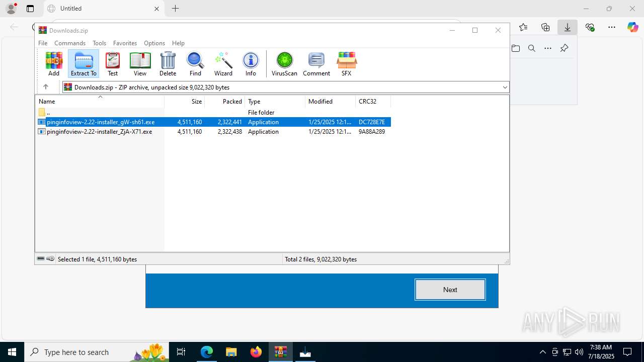Create SFX self-extracting archive
This screenshot has height=362, width=644.
[346, 64]
